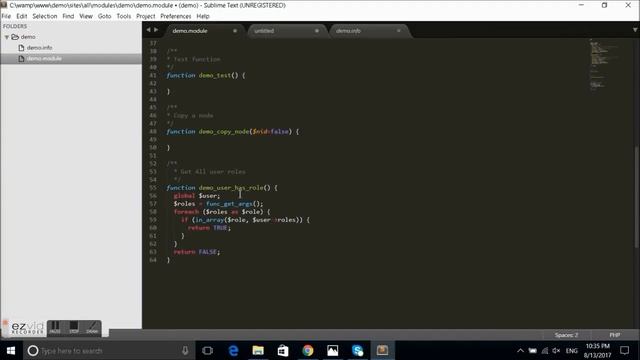The height and width of the screenshot is (360, 640).
Task: Click the return FALSE; line
Action: pos(197,252)
